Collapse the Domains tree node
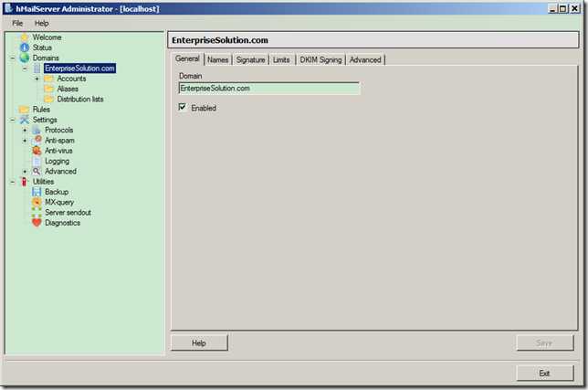The image size is (588, 390). click(x=13, y=58)
